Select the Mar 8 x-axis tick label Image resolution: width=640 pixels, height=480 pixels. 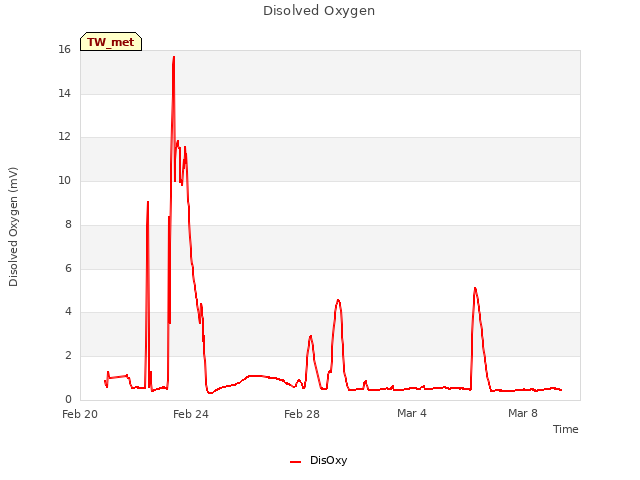tap(522, 413)
